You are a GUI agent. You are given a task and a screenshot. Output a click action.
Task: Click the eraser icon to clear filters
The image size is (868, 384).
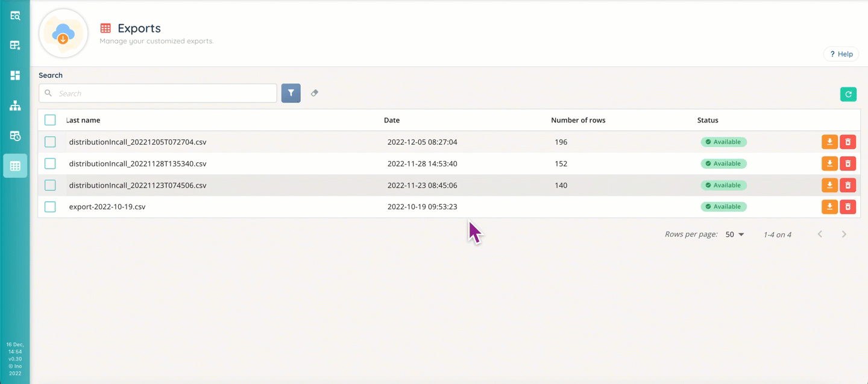coord(315,93)
